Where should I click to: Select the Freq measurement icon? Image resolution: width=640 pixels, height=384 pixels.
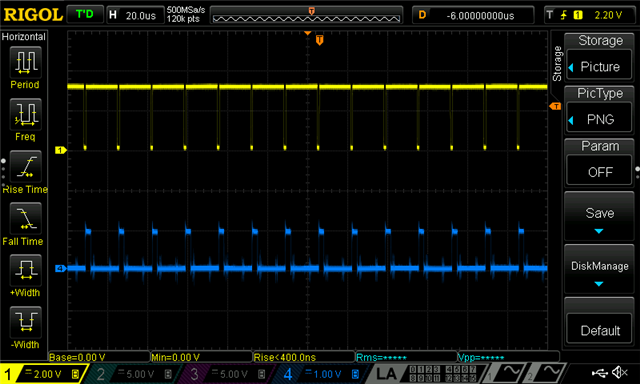click(x=25, y=115)
